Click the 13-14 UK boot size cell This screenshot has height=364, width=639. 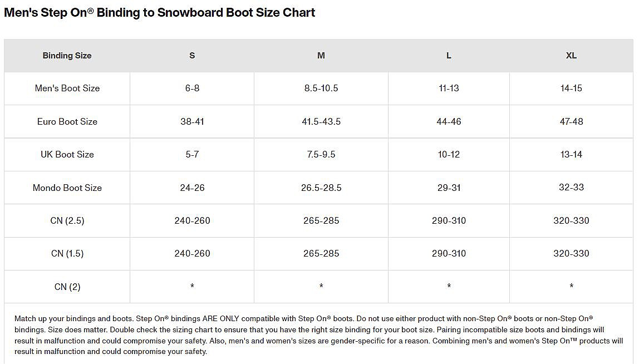point(571,154)
